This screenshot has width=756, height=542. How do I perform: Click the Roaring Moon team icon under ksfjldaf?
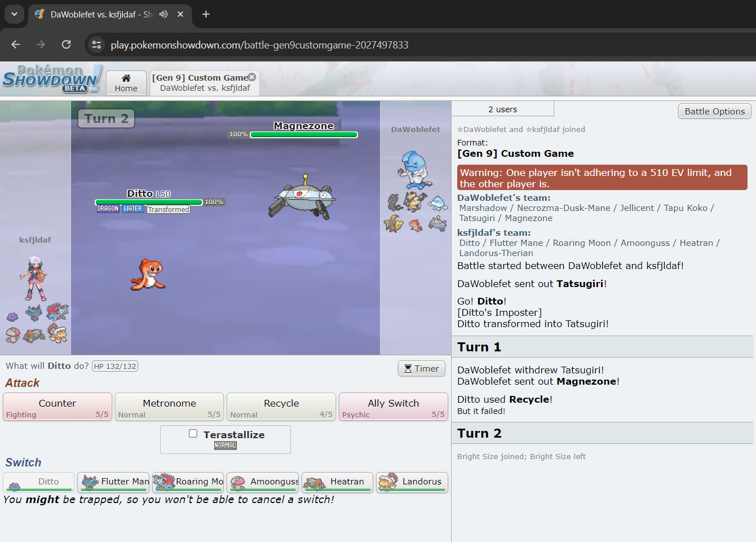[57, 312]
